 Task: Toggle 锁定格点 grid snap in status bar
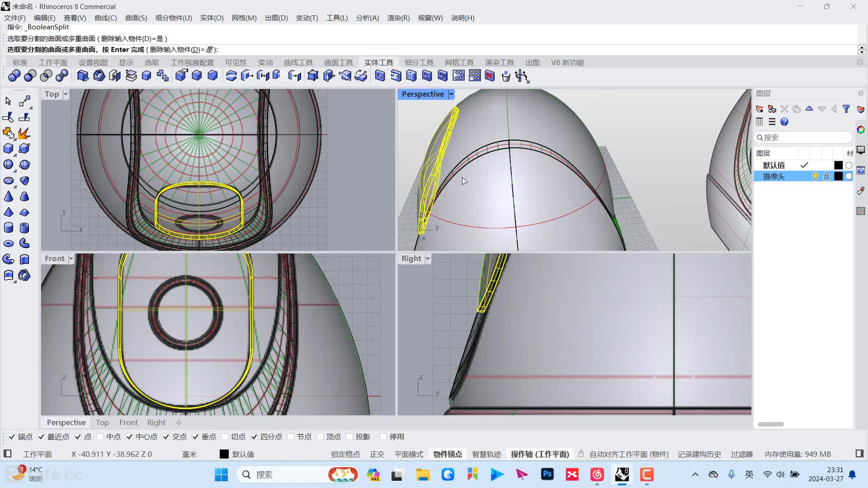(x=345, y=454)
